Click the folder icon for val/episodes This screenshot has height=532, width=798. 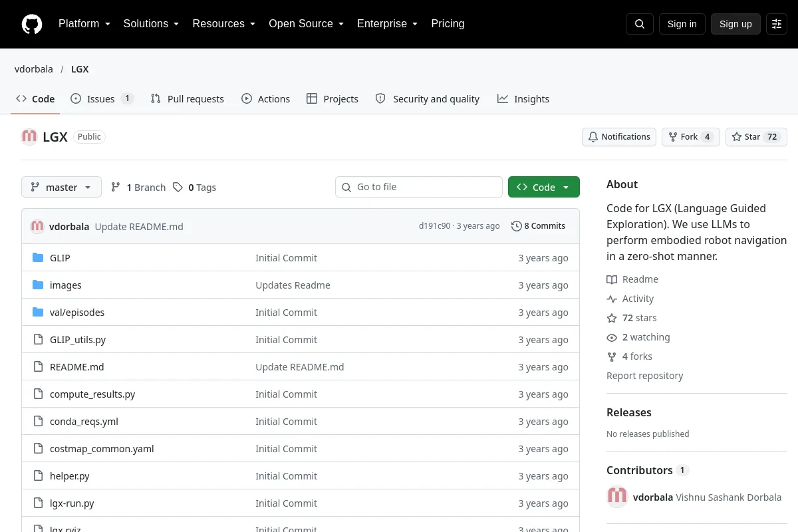[x=38, y=313]
